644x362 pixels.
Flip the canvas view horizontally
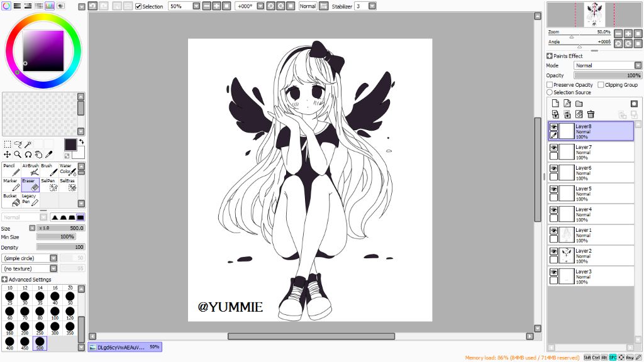tap(324, 6)
